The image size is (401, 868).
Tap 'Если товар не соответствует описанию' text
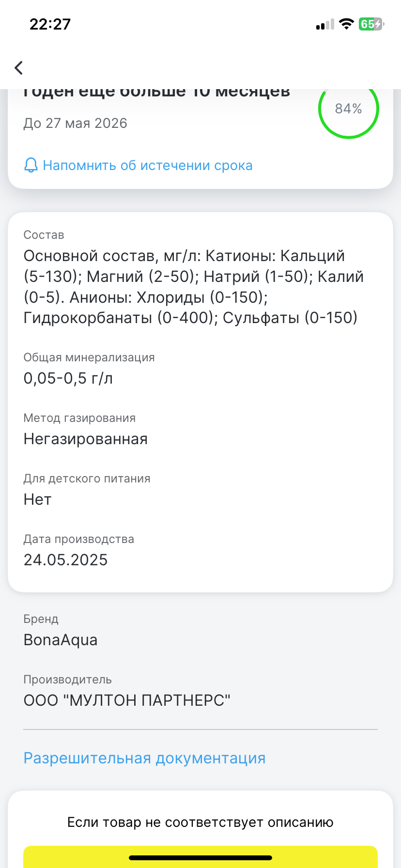click(x=200, y=822)
